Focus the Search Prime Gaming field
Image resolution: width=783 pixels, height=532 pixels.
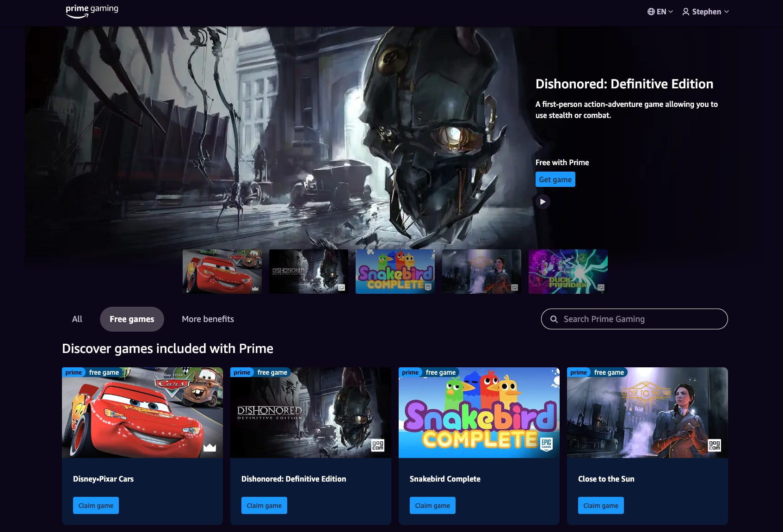click(634, 319)
